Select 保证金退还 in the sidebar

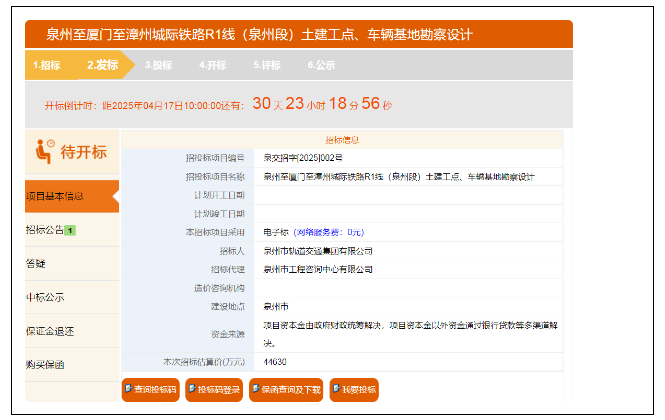tap(49, 331)
